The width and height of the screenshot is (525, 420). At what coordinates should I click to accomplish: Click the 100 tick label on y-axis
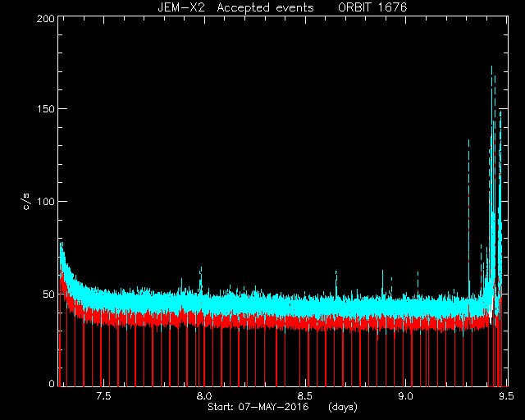coord(46,202)
